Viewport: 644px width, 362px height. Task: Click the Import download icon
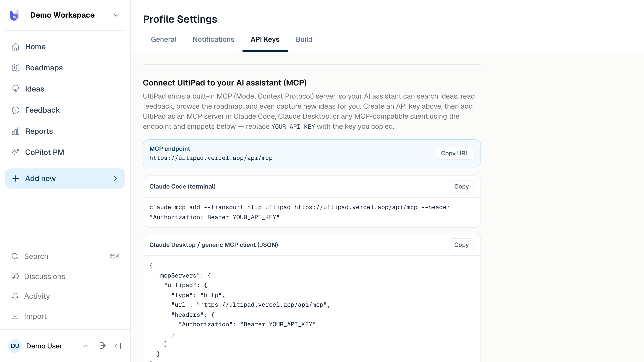point(15,316)
